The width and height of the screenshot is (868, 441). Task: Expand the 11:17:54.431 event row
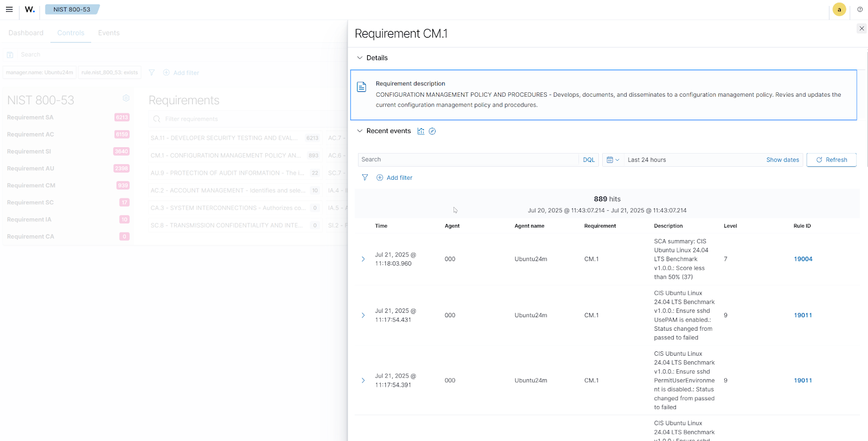(x=363, y=316)
